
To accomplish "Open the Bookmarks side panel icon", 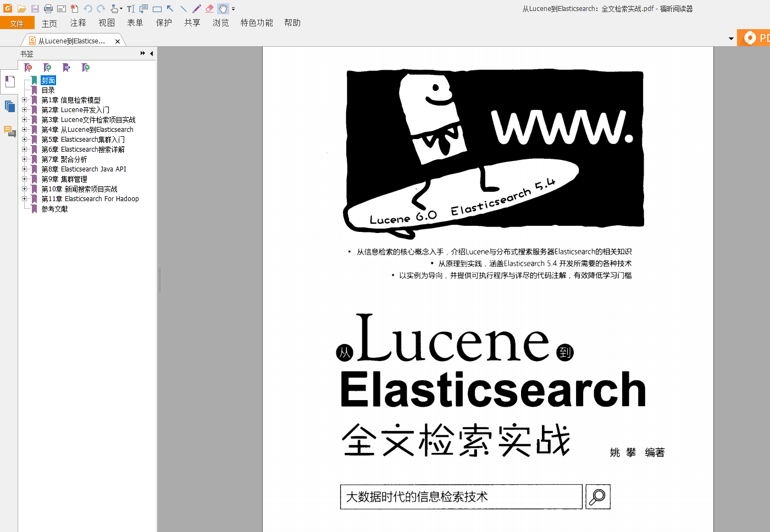I will 9,82.
